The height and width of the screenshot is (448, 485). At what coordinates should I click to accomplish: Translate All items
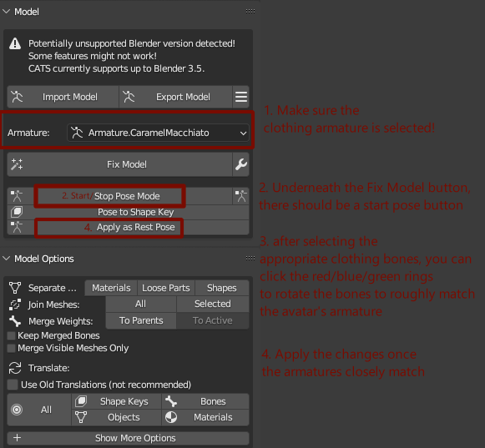click(39, 410)
